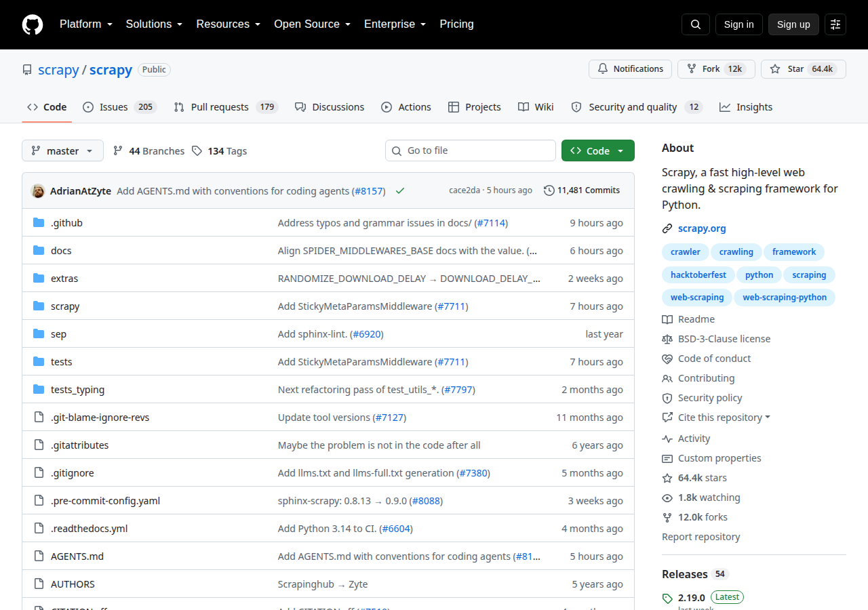The height and width of the screenshot is (610, 868).
Task: Open the green Code dropdown
Action: (598, 150)
